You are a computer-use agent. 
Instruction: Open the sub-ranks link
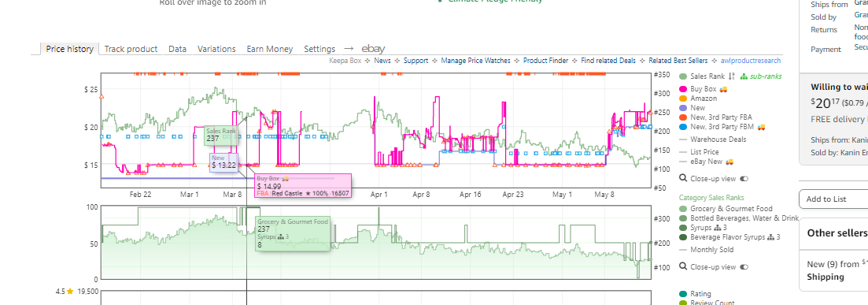tap(766, 76)
